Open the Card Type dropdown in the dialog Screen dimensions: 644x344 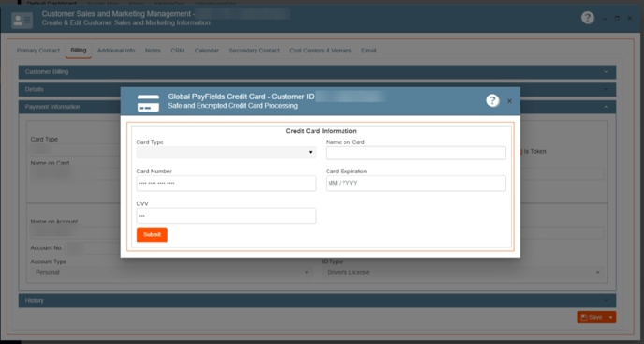227,152
